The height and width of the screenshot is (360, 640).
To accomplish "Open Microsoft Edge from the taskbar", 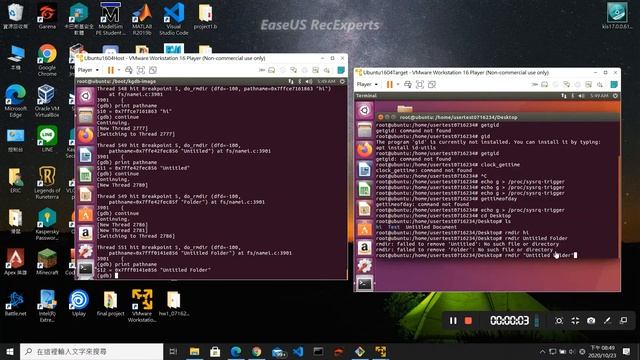I will [x=236, y=351].
